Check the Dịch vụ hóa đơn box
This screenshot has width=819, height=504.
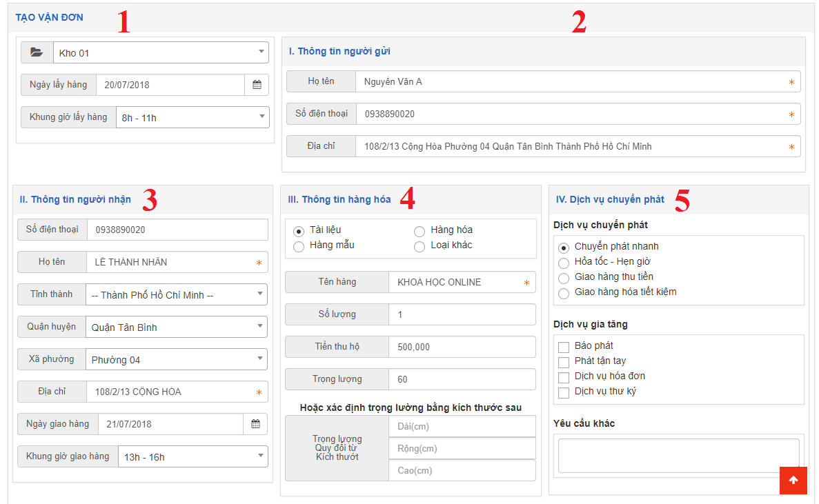(x=564, y=377)
